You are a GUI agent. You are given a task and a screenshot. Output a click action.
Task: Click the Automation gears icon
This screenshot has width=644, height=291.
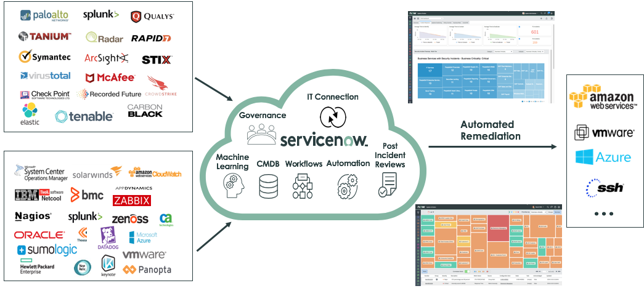pyautogui.click(x=348, y=186)
